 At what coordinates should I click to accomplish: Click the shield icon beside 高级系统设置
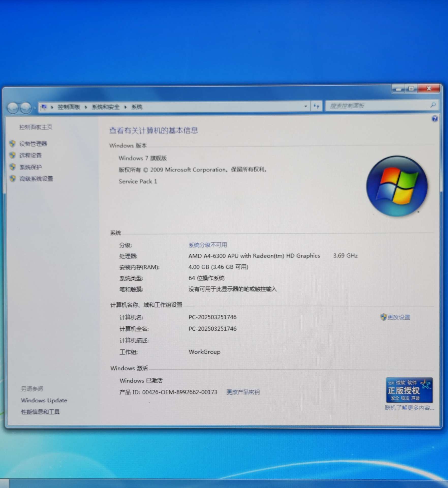13,178
